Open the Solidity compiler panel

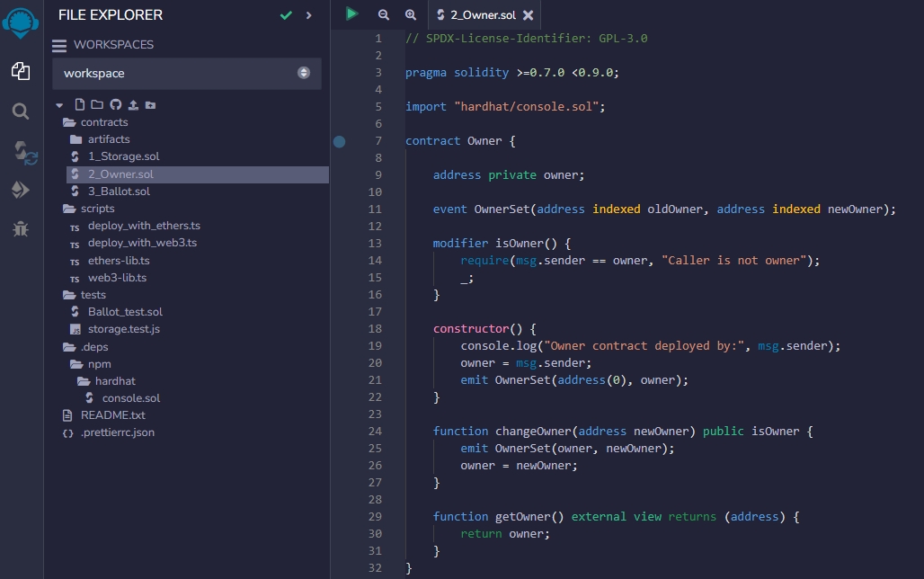click(22, 151)
